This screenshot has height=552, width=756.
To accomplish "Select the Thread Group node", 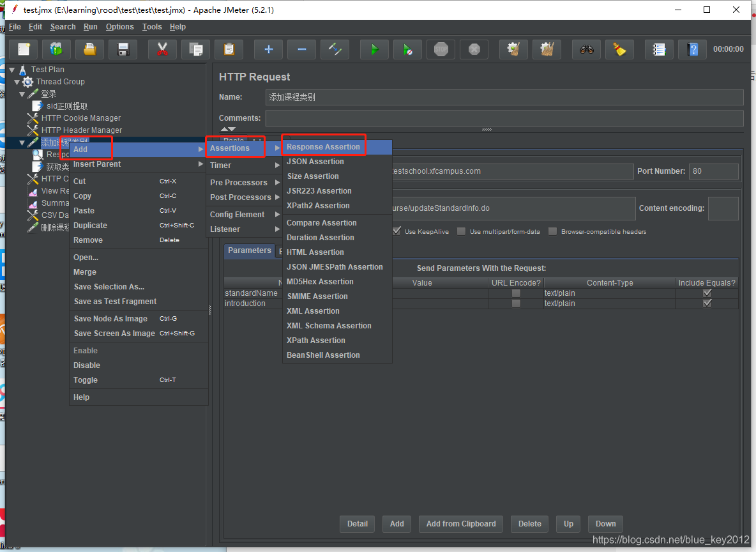I will 60,82.
